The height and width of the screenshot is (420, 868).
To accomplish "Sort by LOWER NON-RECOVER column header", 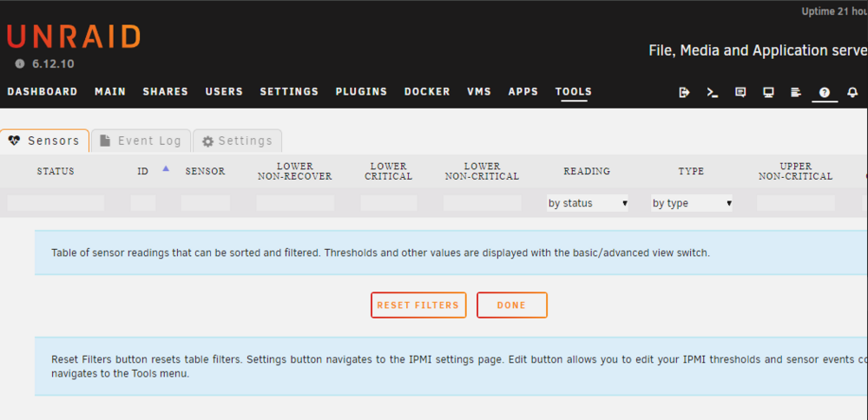I will [295, 172].
